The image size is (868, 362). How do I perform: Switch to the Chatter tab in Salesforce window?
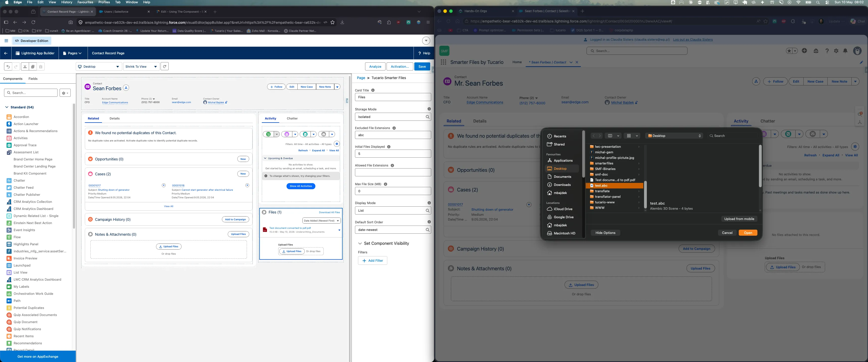pos(767,121)
